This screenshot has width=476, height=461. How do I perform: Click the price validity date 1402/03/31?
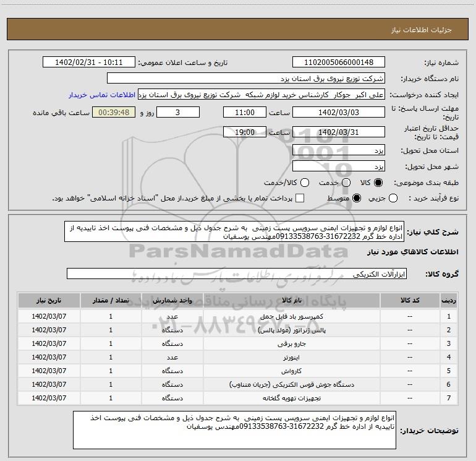[x=339, y=132]
